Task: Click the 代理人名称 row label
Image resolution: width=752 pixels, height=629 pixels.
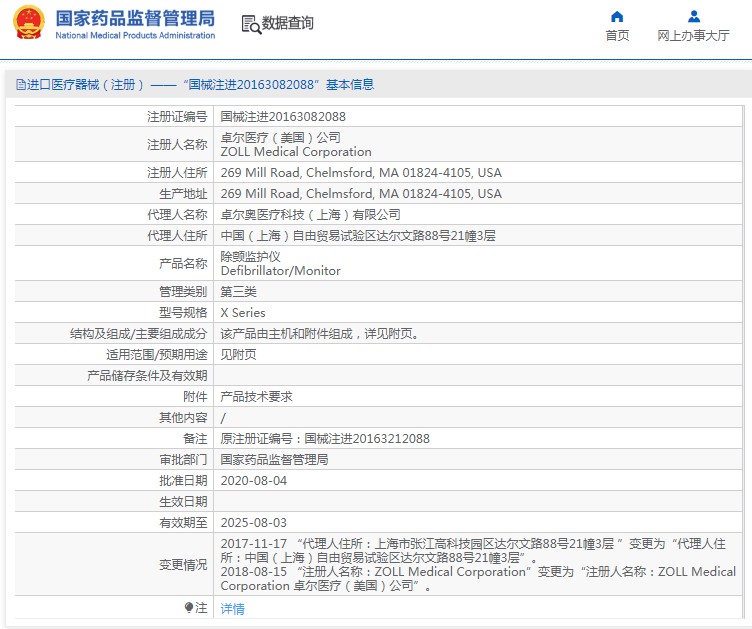Action: point(177,215)
